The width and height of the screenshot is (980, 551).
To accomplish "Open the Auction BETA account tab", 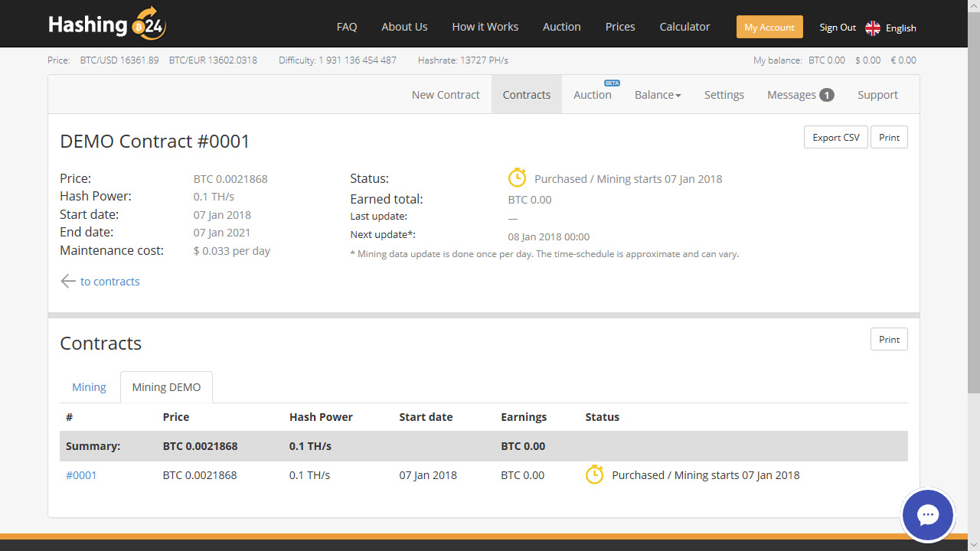I will click(x=593, y=95).
